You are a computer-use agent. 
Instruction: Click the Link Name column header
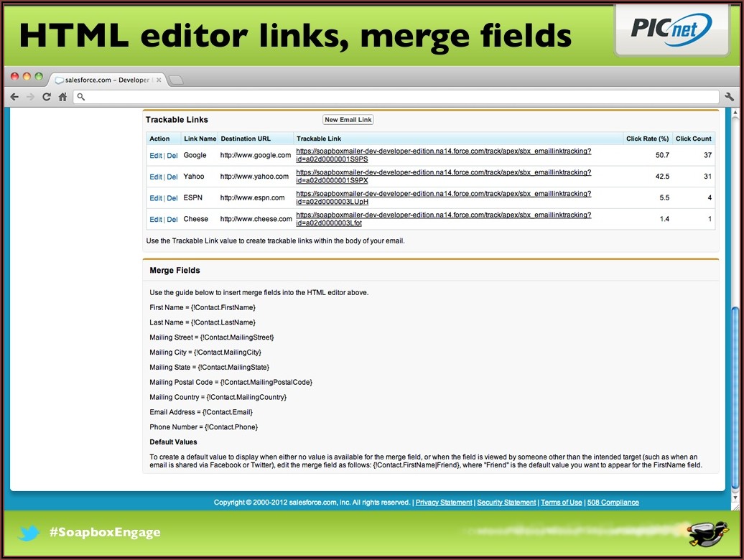(200, 139)
